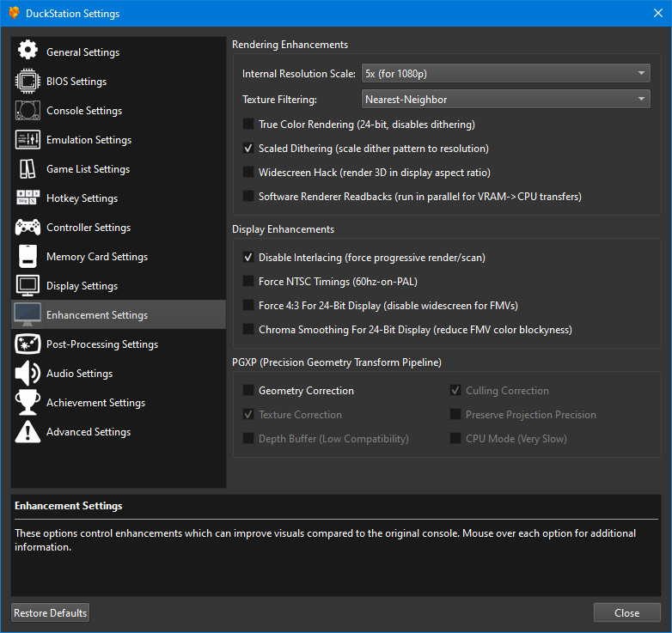Open Texture Filtering dropdown
The height and width of the screenshot is (633, 672).
pyautogui.click(x=505, y=99)
